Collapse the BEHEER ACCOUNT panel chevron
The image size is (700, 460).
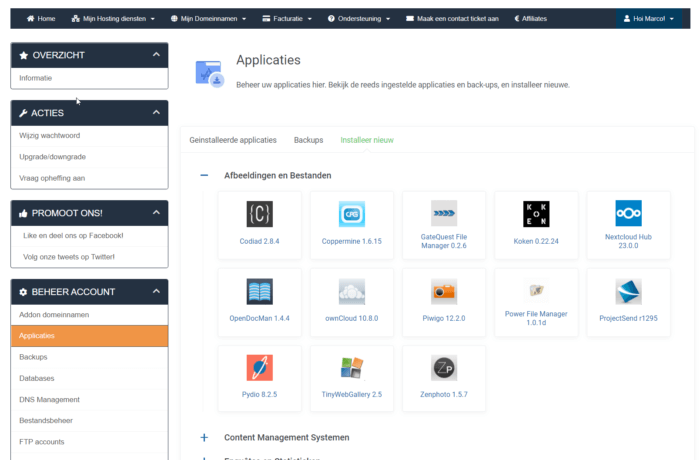tap(156, 291)
